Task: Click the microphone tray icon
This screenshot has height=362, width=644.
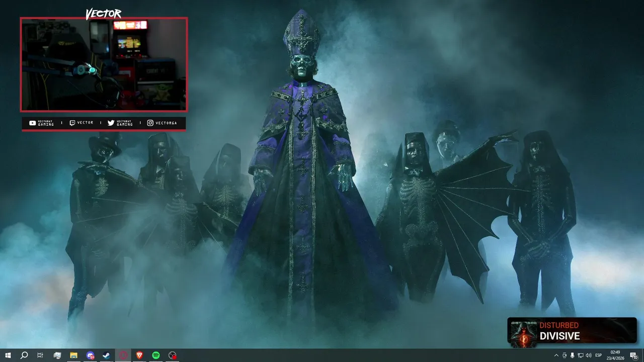Action: pos(572,355)
